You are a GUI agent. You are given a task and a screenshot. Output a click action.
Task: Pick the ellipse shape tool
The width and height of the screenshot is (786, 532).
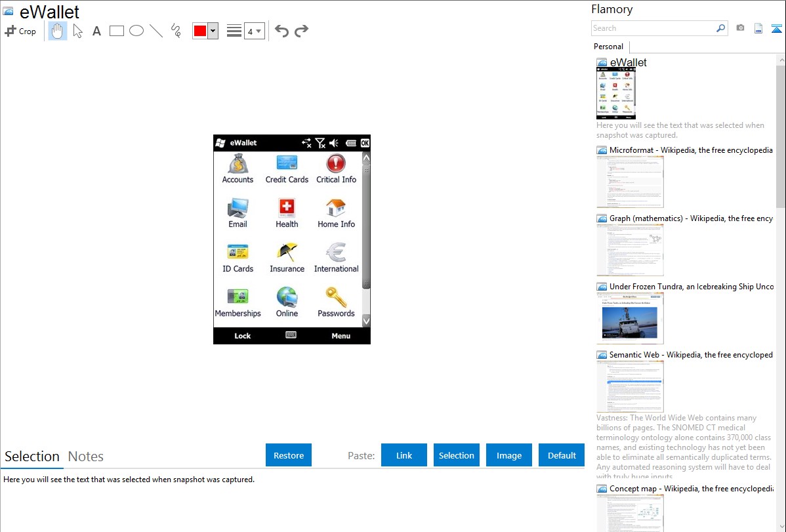pyautogui.click(x=136, y=31)
